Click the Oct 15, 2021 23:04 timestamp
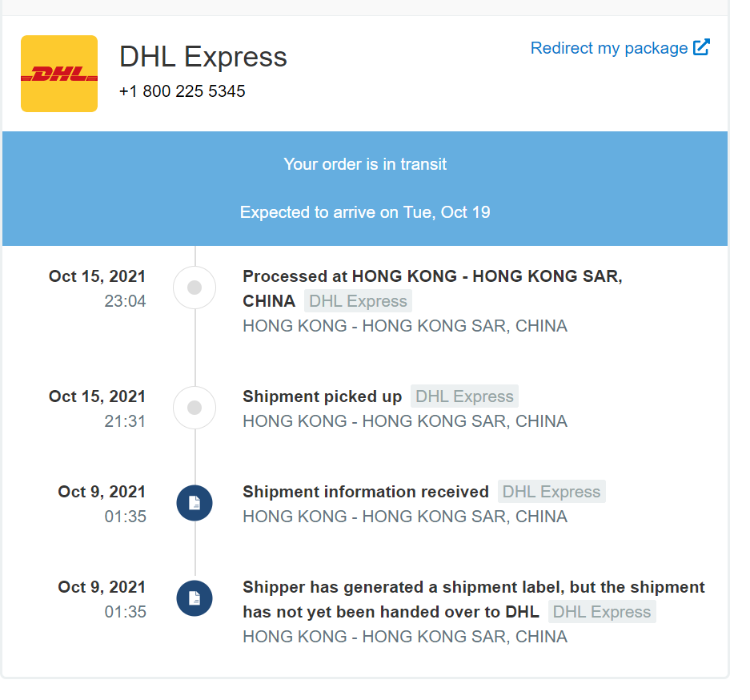750x700 pixels. (98, 288)
